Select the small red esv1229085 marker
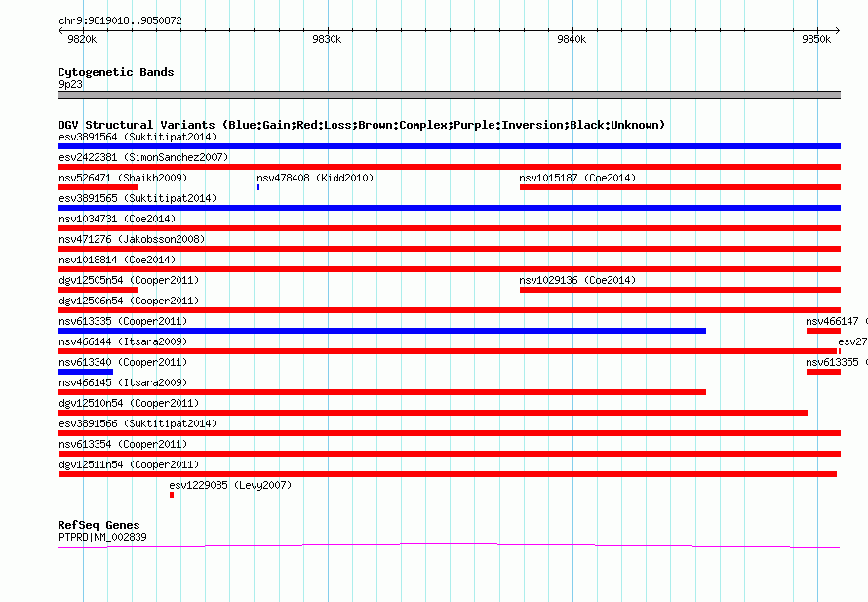Image resolution: width=868 pixels, height=602 pixels. point(172,495)
